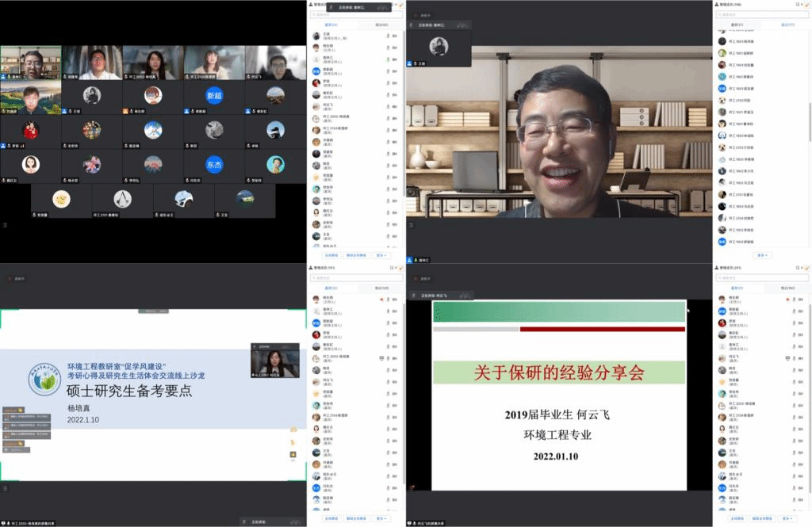Mute 王健's microphone in gallery meeting's member list
This screenshot has width=812, height=527.
pos(387,36)
